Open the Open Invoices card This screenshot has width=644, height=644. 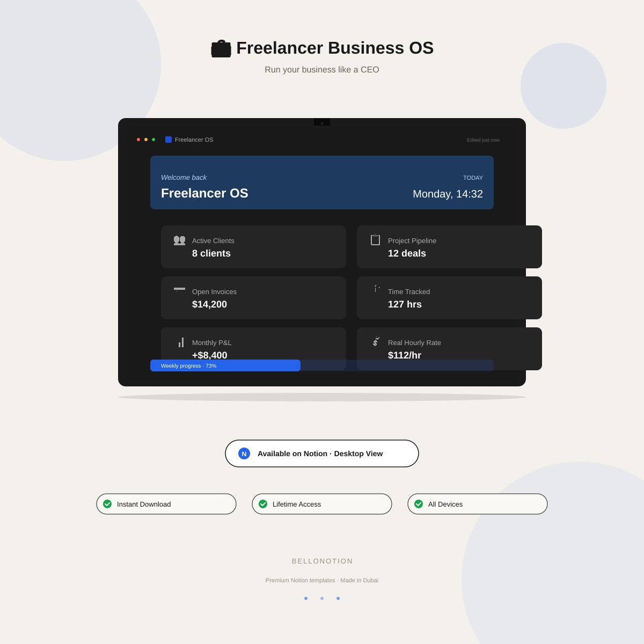point(253,298)
